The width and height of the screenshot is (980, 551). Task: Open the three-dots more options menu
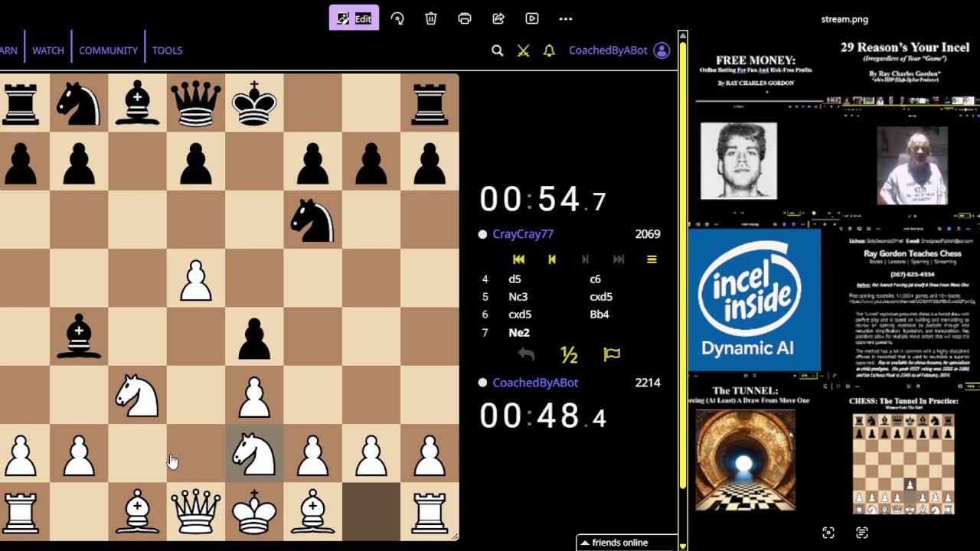tap(566, 18)
